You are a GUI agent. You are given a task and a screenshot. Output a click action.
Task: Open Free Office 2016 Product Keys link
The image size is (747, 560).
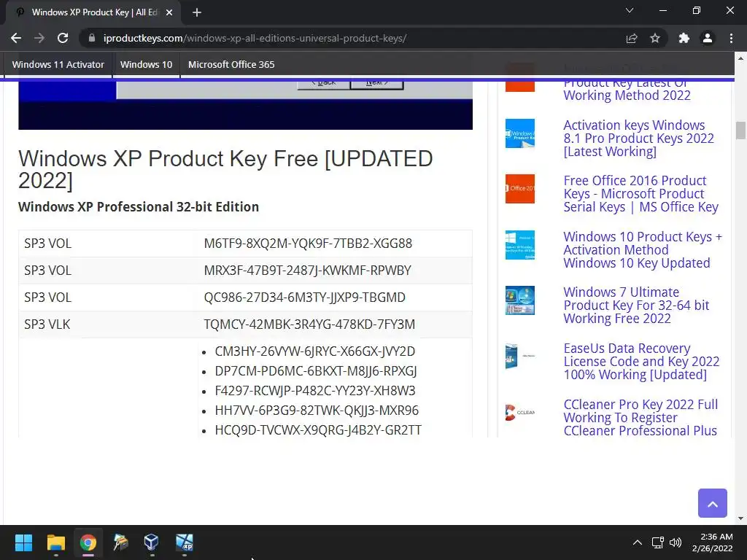click(x=640, y=194)
